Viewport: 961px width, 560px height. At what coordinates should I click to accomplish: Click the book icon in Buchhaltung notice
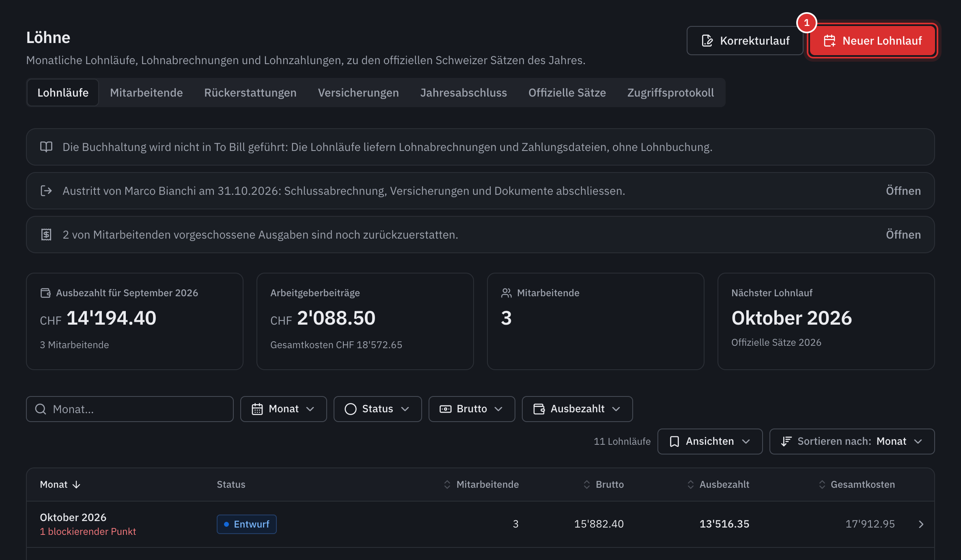coord(46,147)
